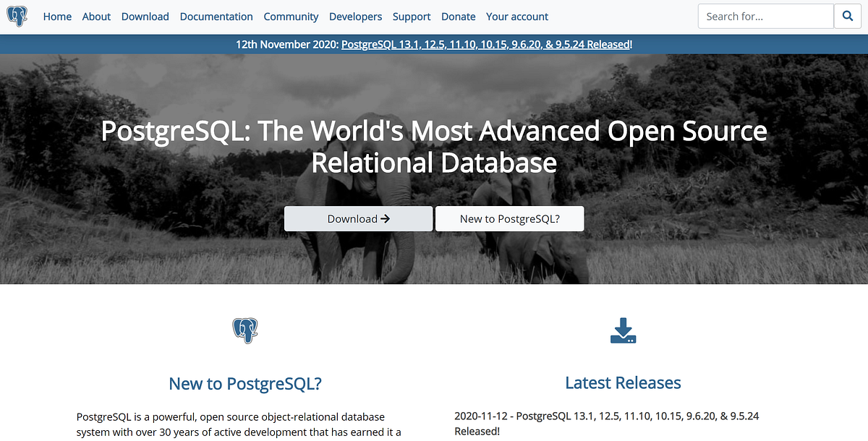Open Your account from the navbar
This screenshot has width=868, height=441.
tap(517, 16)
